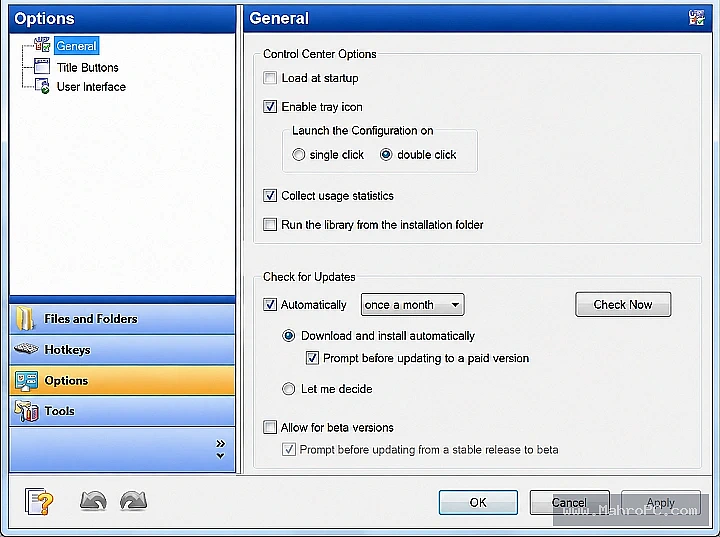Click the Options panel icon

coord(26,380)
